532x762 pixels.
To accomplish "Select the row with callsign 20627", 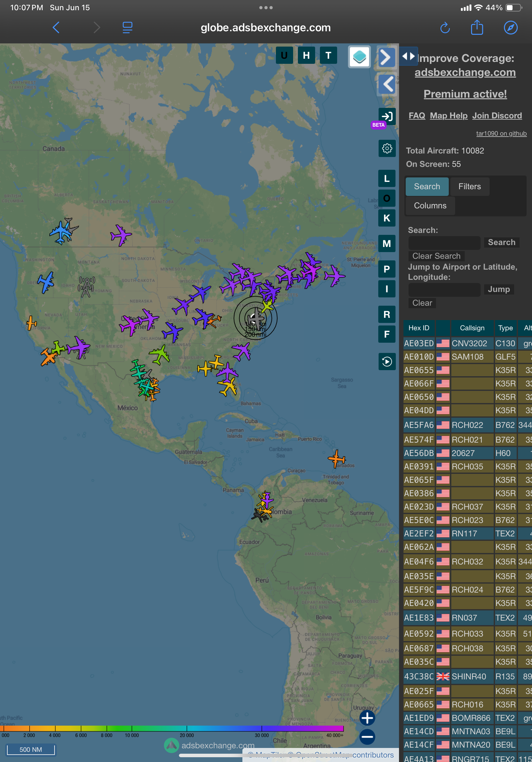I will [x=468, y=453].
